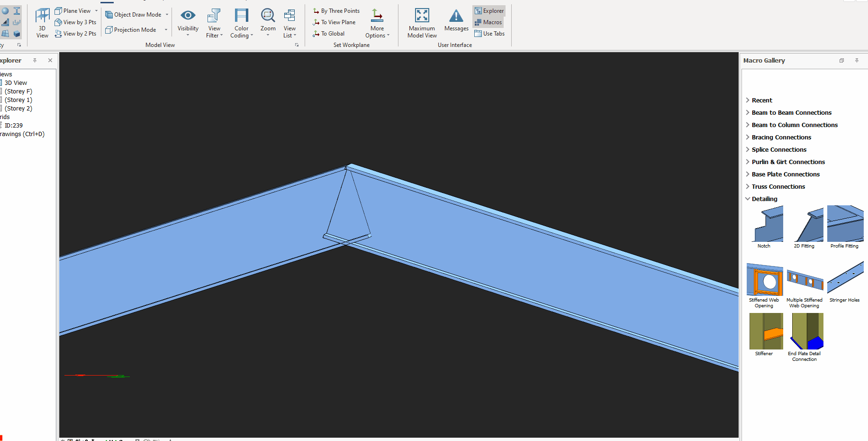Image resolution: width=868 pixels, height=441 pixels.
Task: Click the Visibility eye icon
Action: coord(188,16)
